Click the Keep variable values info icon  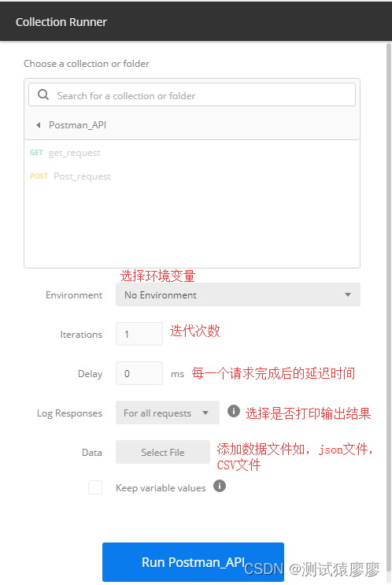tap(220, 486)
